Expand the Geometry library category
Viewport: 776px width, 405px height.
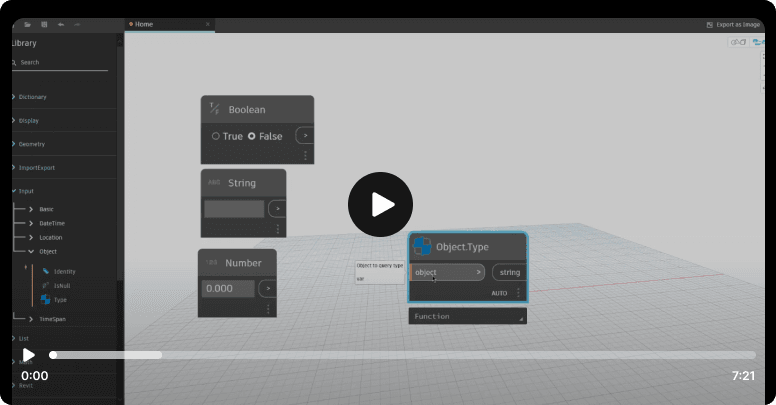pos(29,144)
